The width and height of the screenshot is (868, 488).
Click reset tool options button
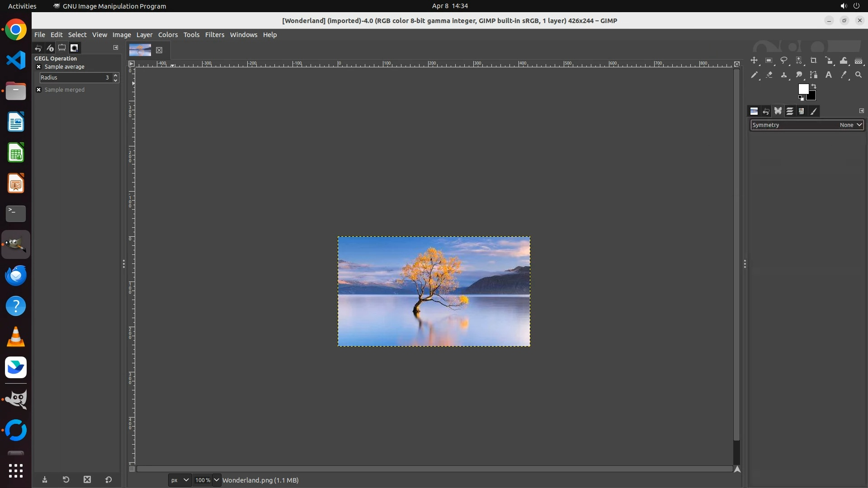(x=108, y=480)
